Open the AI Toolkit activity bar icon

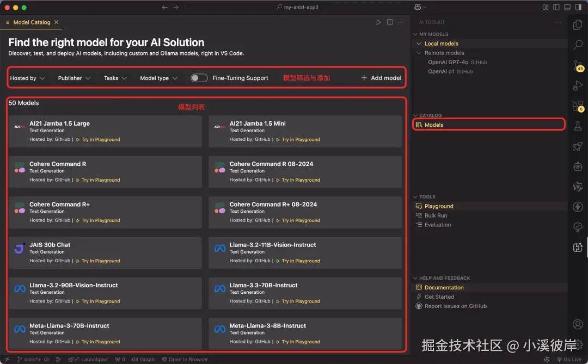[x=578, y=247]
